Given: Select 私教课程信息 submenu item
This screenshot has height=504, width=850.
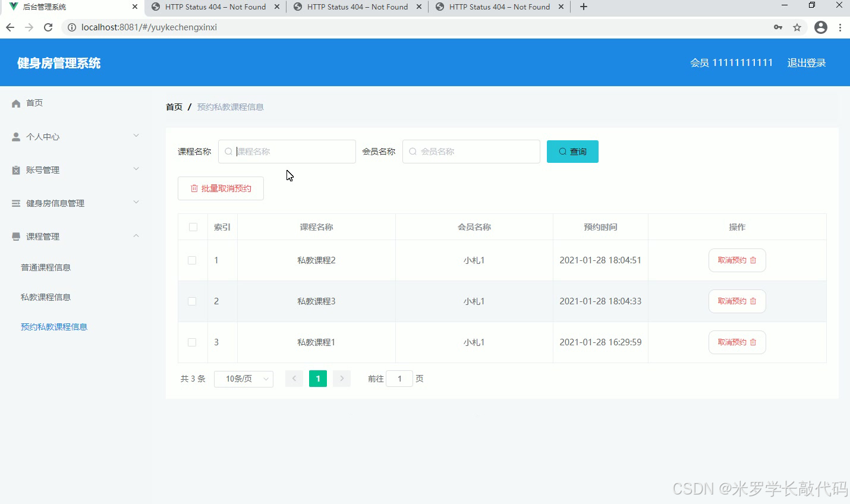Looking at the screenshot, I should 46,297.
